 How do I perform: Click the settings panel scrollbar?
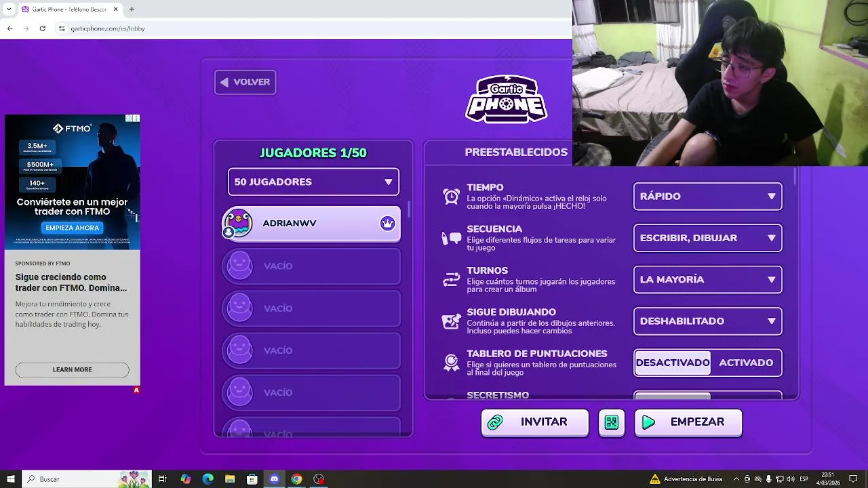point(795,175)
